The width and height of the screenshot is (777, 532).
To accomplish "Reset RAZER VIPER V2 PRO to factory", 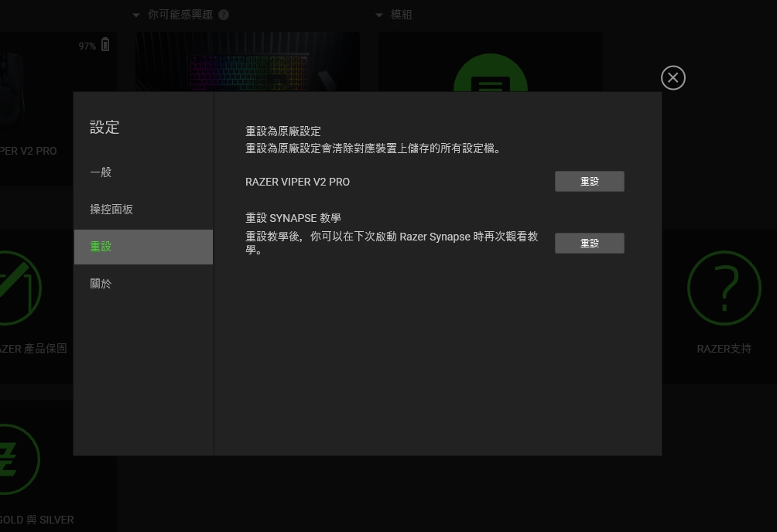I will coord(589,181).
